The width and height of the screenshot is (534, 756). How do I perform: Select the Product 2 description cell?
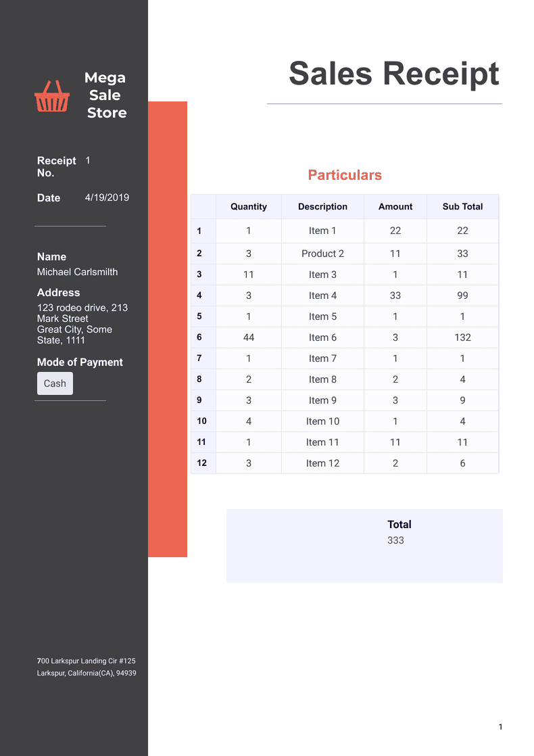pyautogui.click(x=322, y=254)
